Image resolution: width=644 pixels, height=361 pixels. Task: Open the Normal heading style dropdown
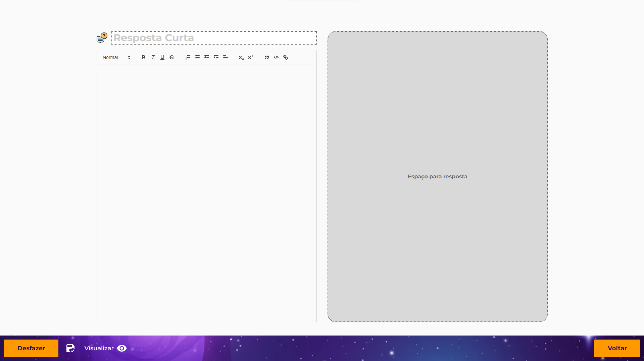pos(116,57)
